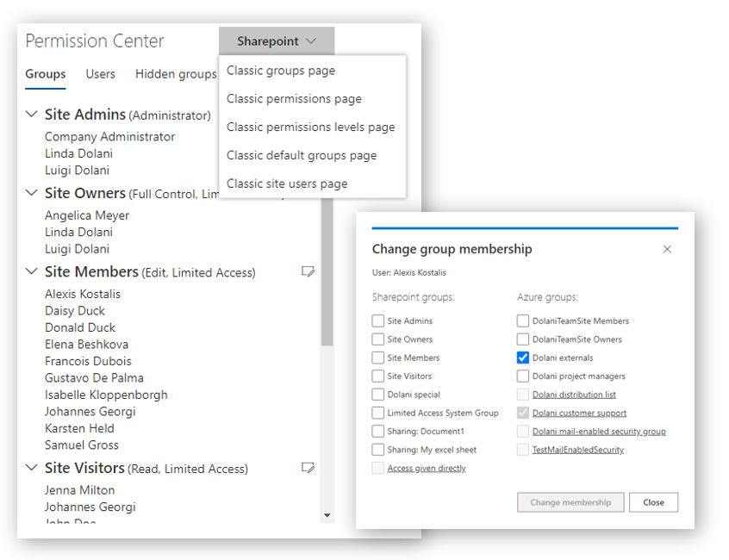Check the Site Members checkbox
729x560 pixels.
(x=378, y=358)
